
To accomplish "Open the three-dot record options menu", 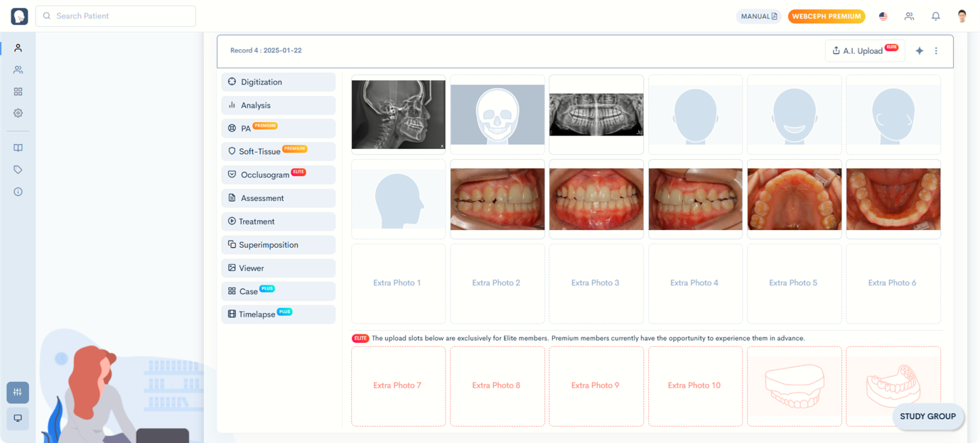I will pos(936,51).
